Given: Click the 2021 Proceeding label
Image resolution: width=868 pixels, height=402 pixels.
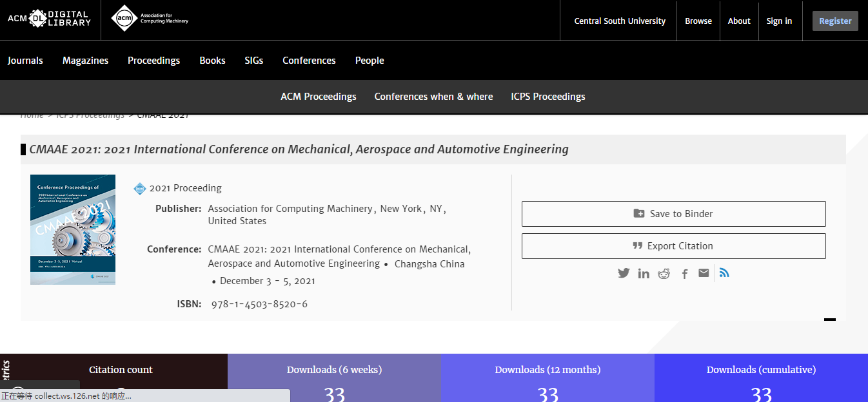Looking at the screenshot, I should point(186,188).
